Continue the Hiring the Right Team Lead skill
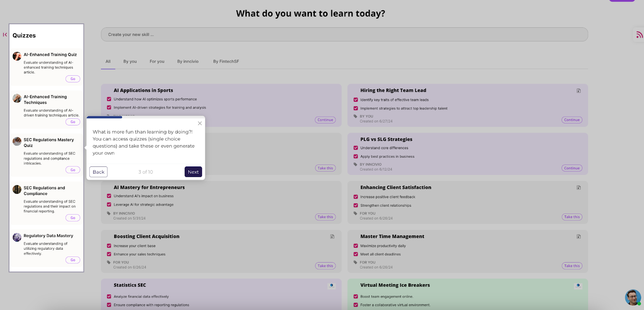 (572, 120)
